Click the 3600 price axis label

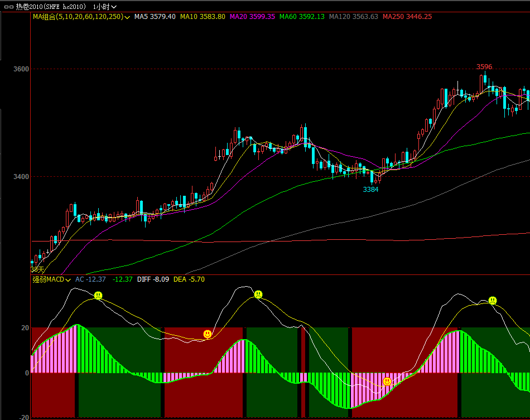(21, 69)
